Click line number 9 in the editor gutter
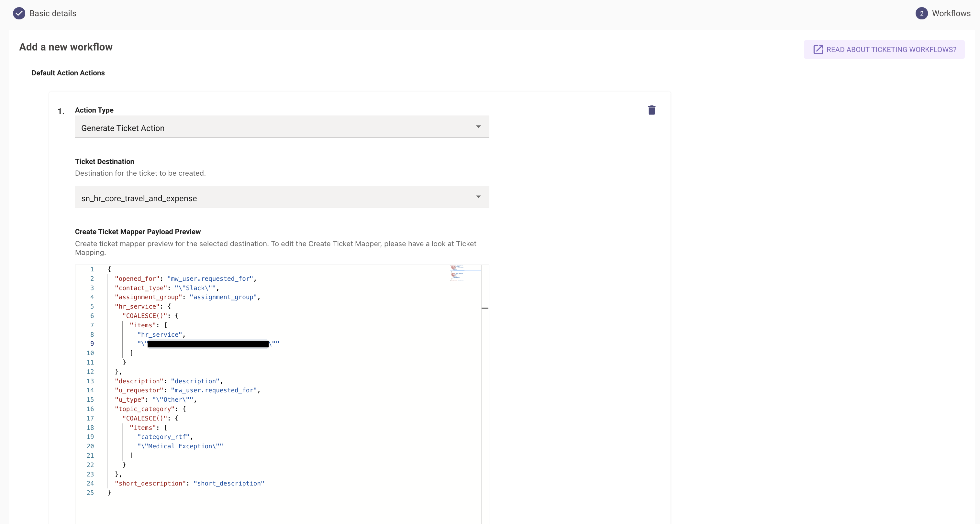The height and width of the screenshot is (524, 980). click(92, 344)
